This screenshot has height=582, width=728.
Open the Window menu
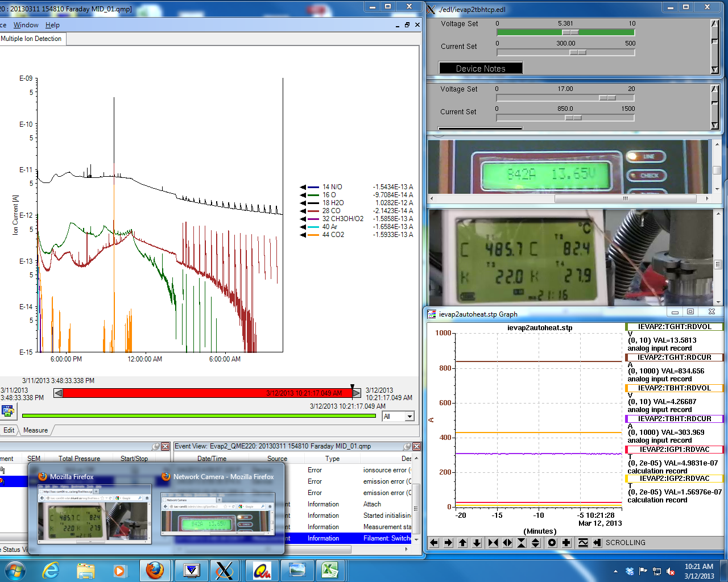tap(26, 25)
